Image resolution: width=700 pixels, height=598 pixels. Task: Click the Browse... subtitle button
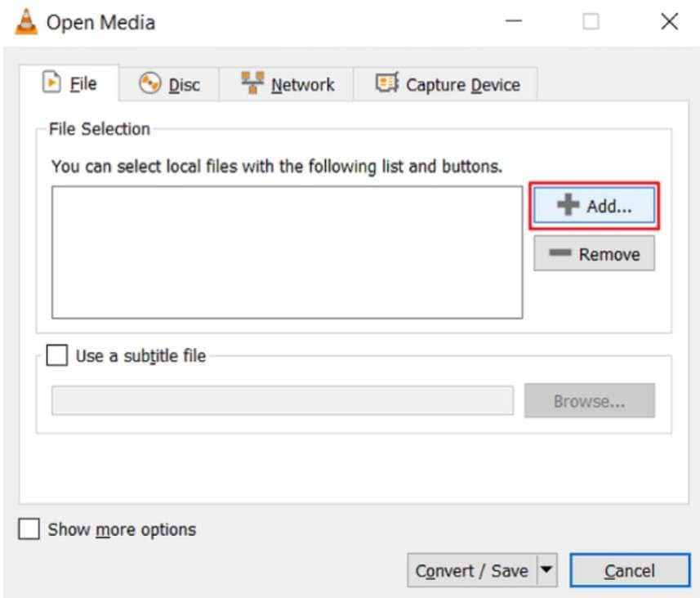589,400
